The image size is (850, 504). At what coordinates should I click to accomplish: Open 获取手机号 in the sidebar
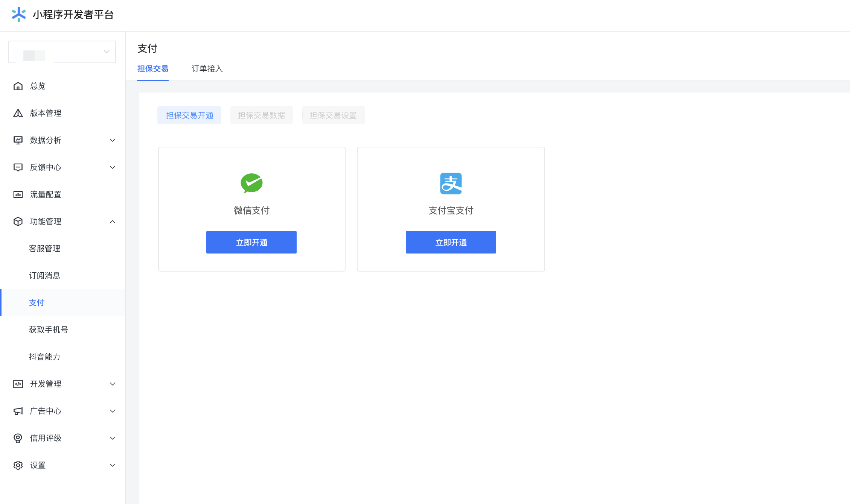[x=48, y=330]
